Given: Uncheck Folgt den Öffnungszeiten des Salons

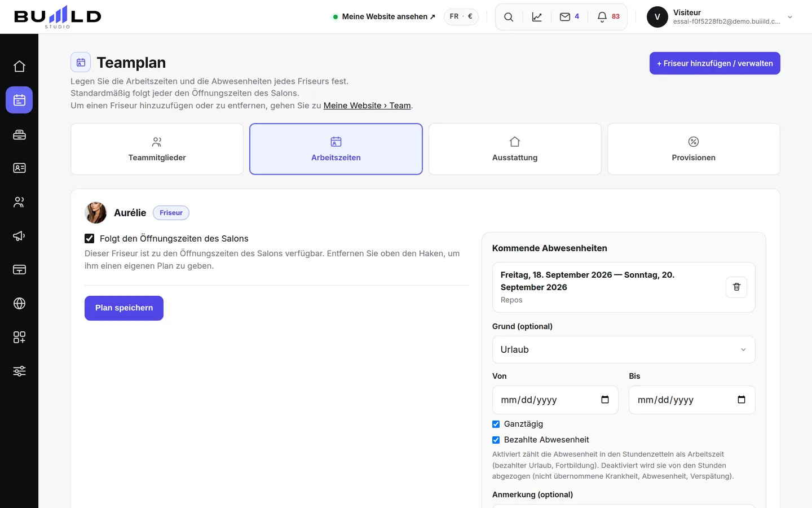Looking at the screenshot, I should point(89,239).
